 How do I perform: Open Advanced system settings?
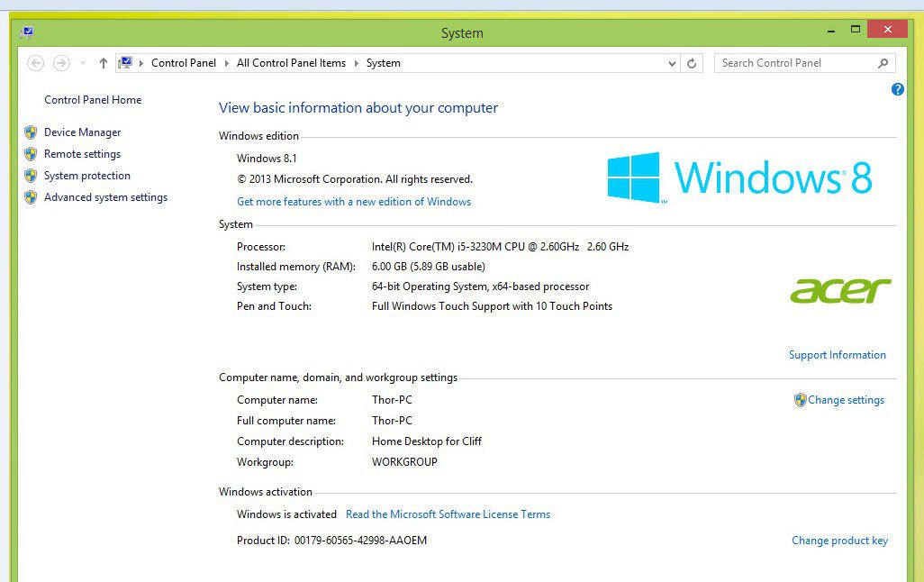coord(105,197)
